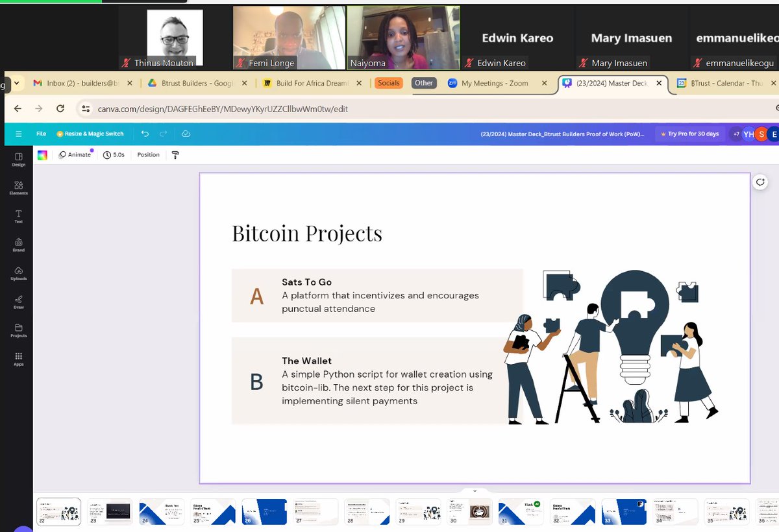This screenshot has width=779, height=532.
Task: Click the browser address bar URL
Action: (x=223, y=109)
